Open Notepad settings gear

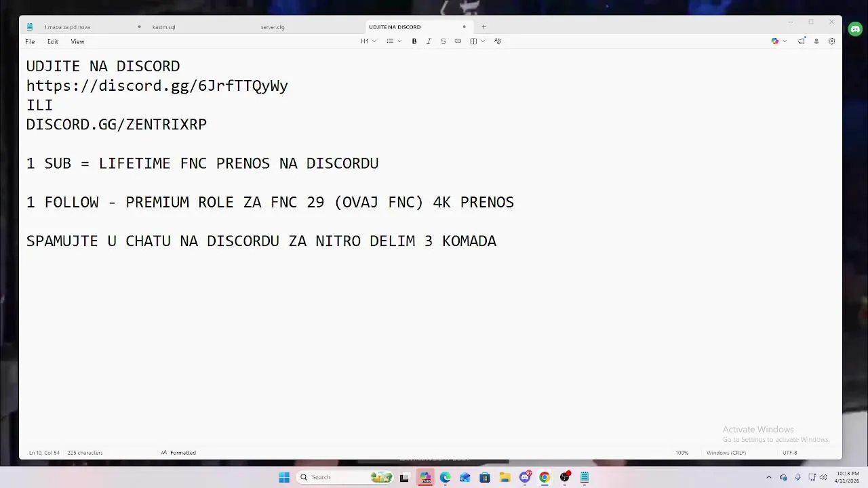(831, 41)
